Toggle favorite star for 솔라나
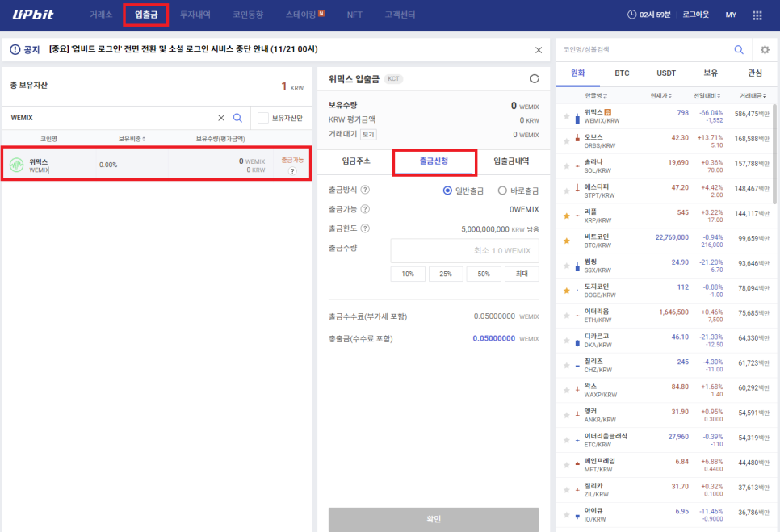The height and width of the screenshot is (532, 780). (566, 166)
